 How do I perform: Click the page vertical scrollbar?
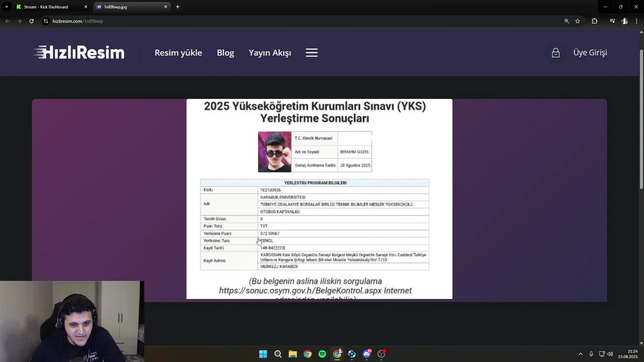641,119
